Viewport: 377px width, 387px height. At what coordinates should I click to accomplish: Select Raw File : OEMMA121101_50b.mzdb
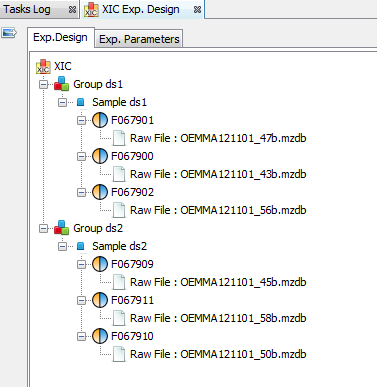(x=218, y=354)
